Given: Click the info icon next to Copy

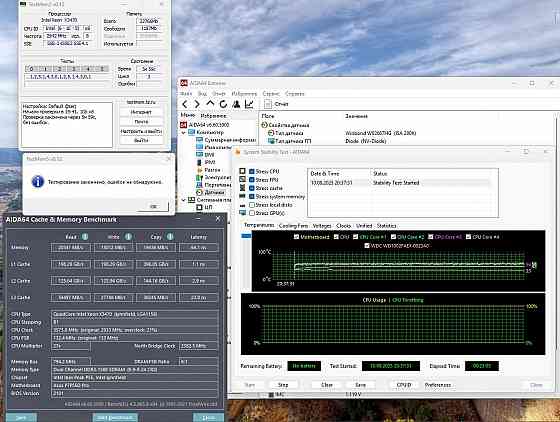Looking at the screenshot, I should 170,236.
